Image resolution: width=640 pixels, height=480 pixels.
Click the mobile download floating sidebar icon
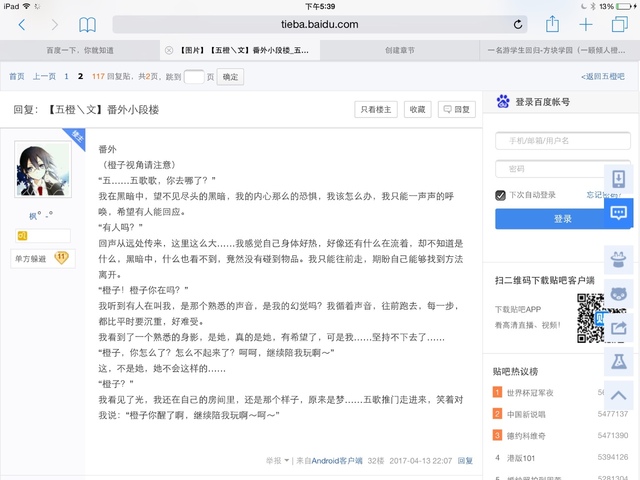tap(618, 178)
